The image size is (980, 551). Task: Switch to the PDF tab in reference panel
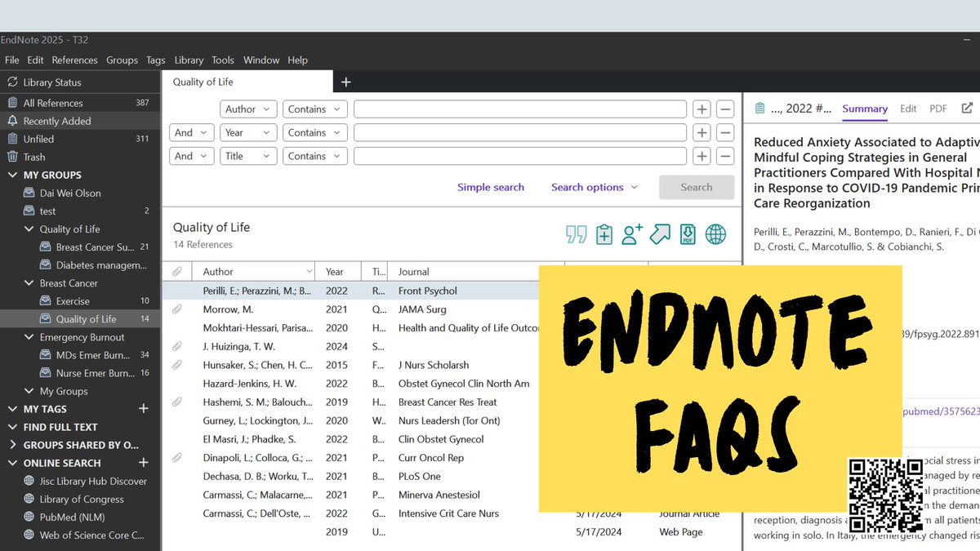[x=938, y=109]
